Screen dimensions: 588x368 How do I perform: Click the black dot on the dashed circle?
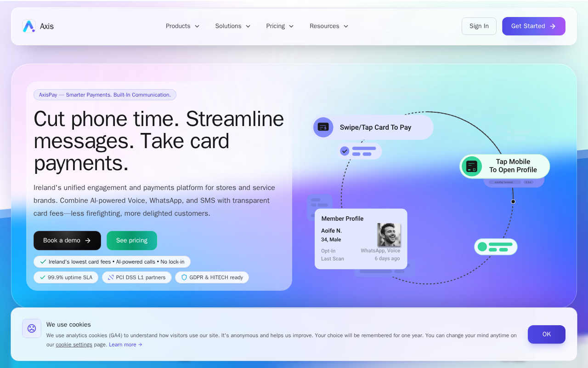click(x=513, y=201)
